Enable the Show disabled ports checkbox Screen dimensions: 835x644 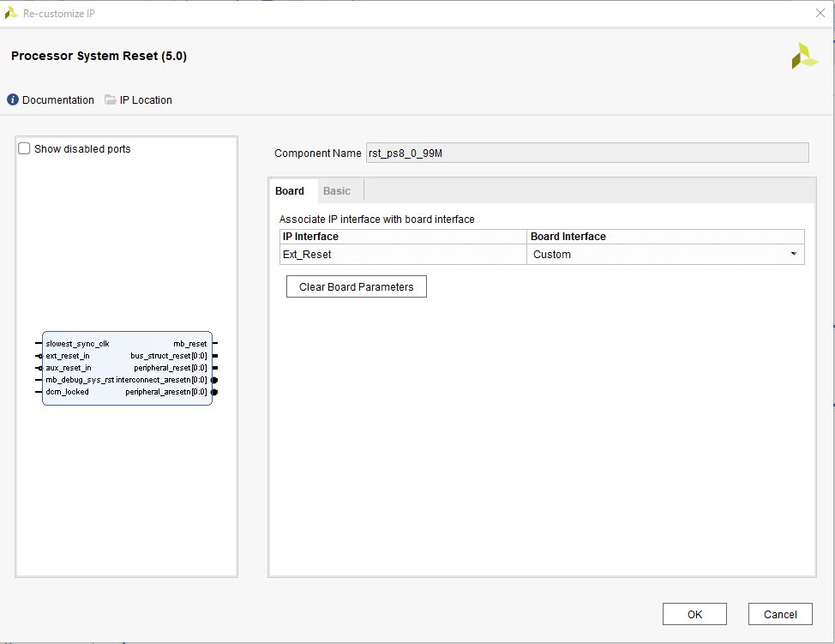pos(25,149)
